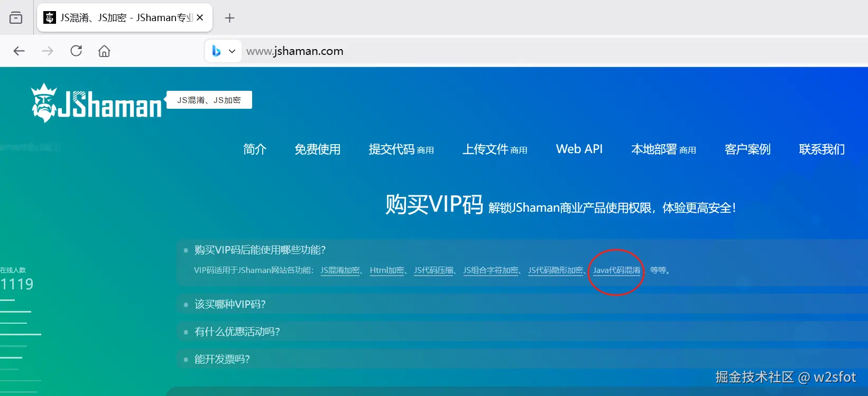This screenshot has height=396, width=868.
Task: Click the 在线人数 label
Action: [x=13, y=270]
